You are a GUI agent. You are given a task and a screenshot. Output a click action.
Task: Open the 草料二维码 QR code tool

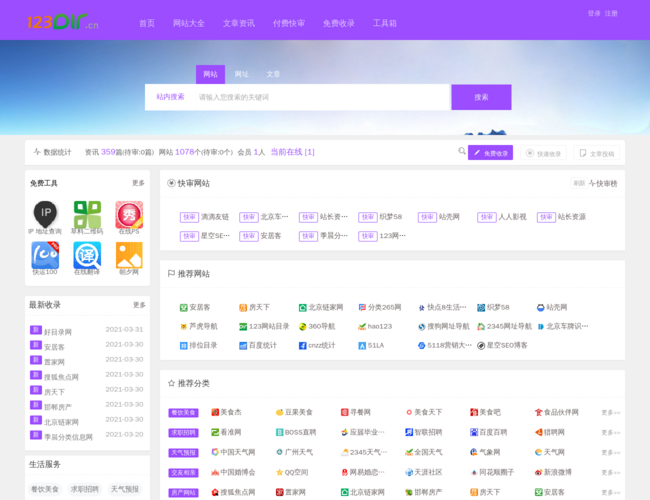point(87,214)
